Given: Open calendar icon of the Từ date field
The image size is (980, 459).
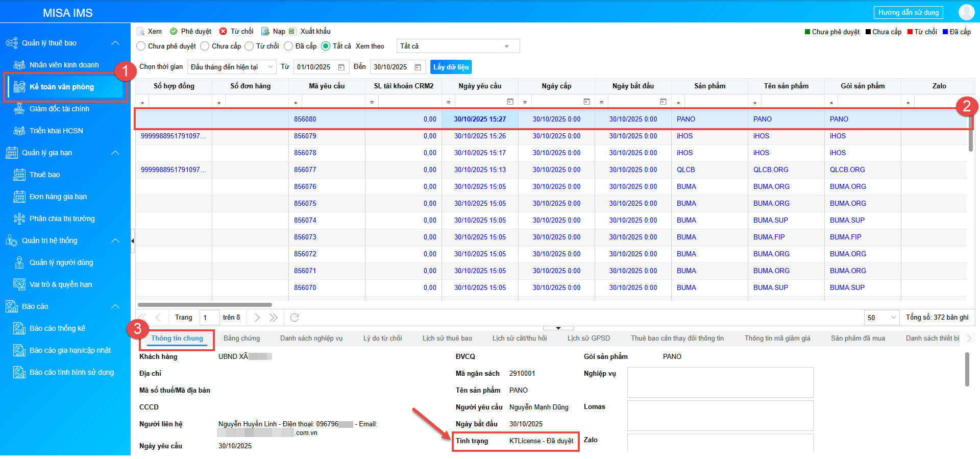Looking at the screenshot, I should (x=341, y=67).
